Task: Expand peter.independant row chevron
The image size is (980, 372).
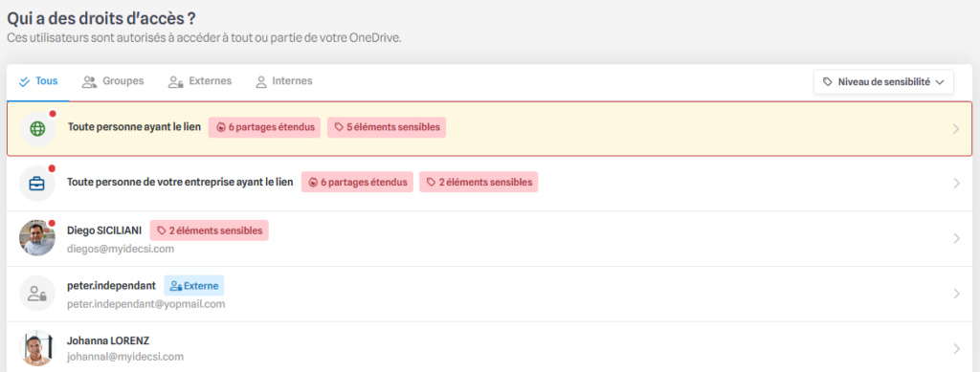Action: (x=956, y=294)
